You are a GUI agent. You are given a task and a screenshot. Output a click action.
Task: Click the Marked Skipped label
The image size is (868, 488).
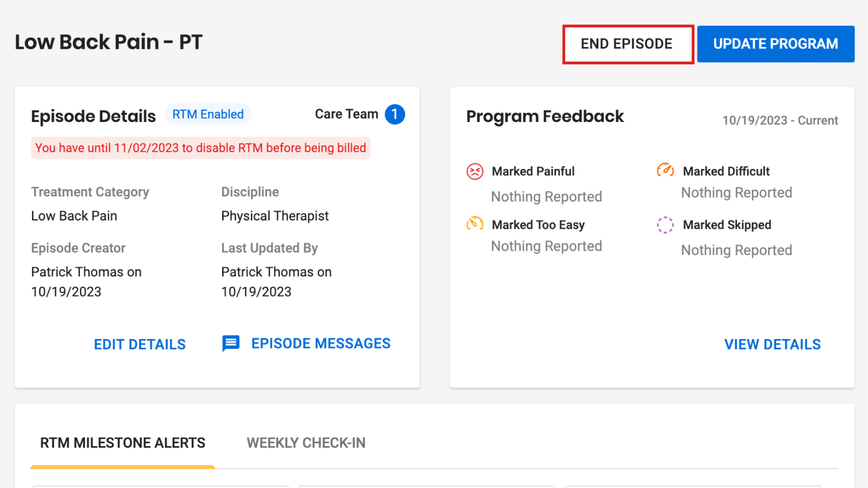727,225
